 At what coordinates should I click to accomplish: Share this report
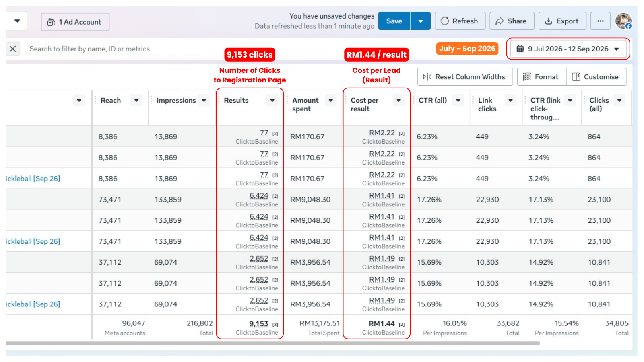pos(511,21)
